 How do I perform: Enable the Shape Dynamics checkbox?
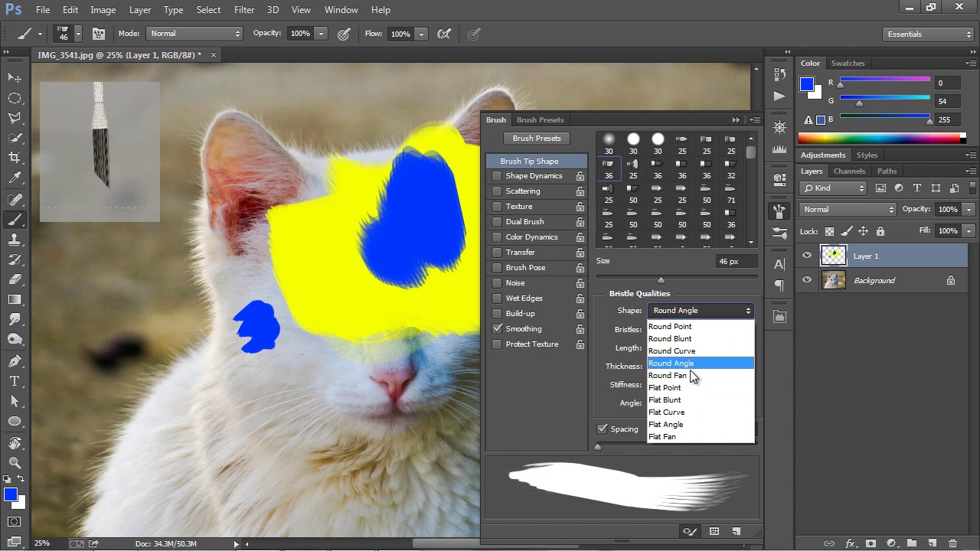coord(497,176)
